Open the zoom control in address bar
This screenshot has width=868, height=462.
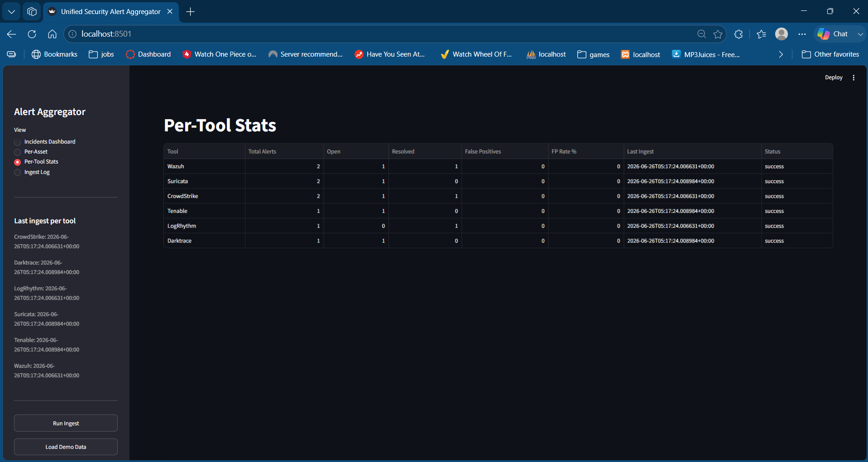[701, 34]
